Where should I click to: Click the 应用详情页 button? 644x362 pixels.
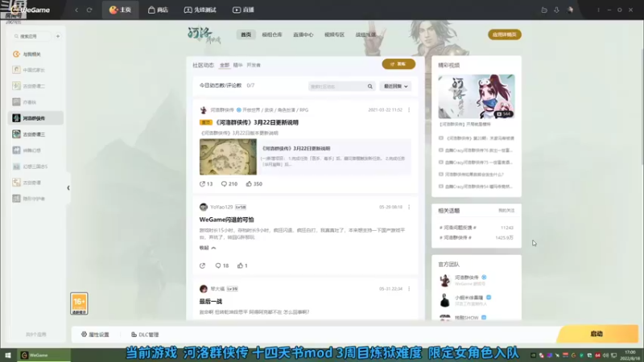505,35
